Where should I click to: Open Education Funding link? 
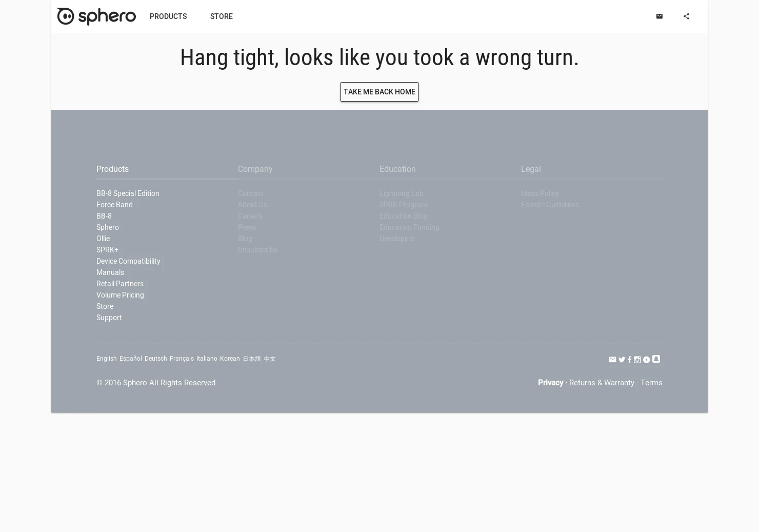[409, 227]
